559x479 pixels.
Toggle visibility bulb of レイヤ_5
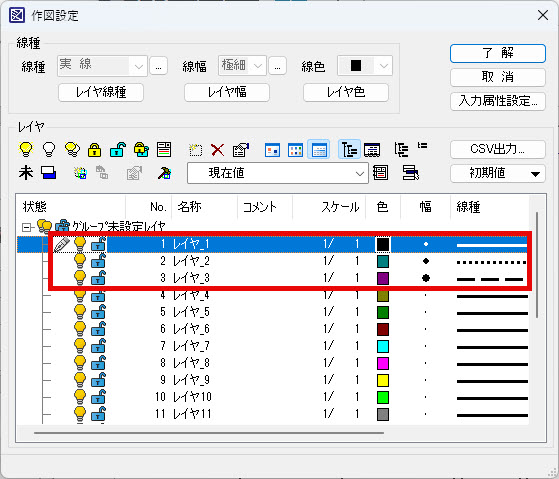tap(80, 312)
